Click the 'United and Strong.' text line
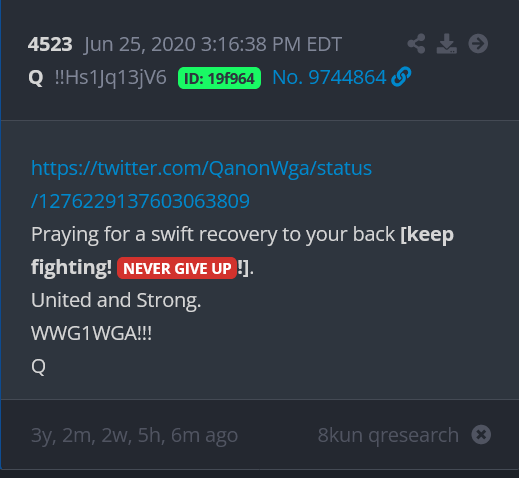This screenshot has width=519, height=478. click(x=116, y=300)
